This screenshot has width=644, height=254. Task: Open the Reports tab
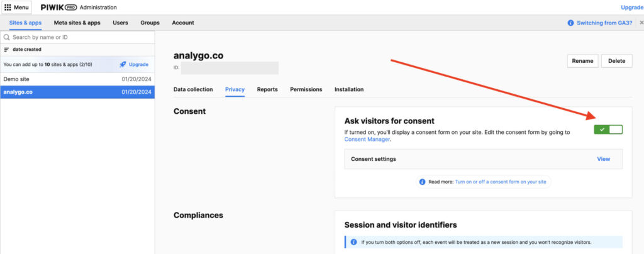[267, 89]
